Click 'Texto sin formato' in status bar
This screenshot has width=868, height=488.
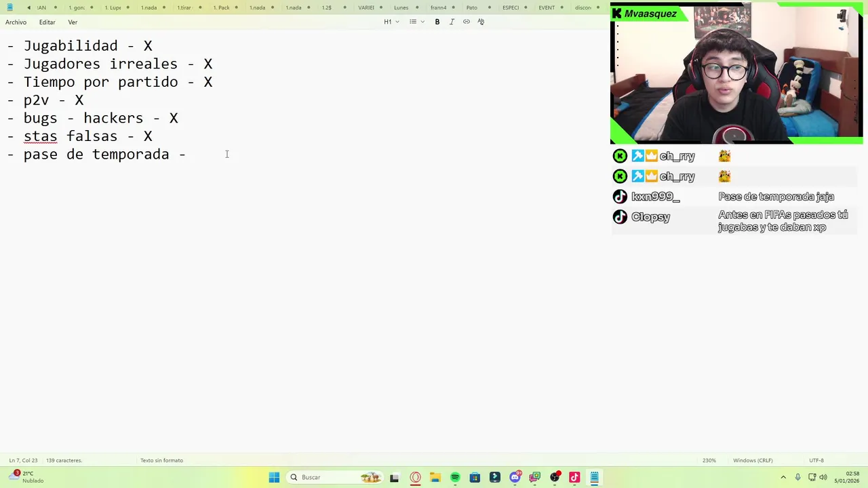[161, 460]
